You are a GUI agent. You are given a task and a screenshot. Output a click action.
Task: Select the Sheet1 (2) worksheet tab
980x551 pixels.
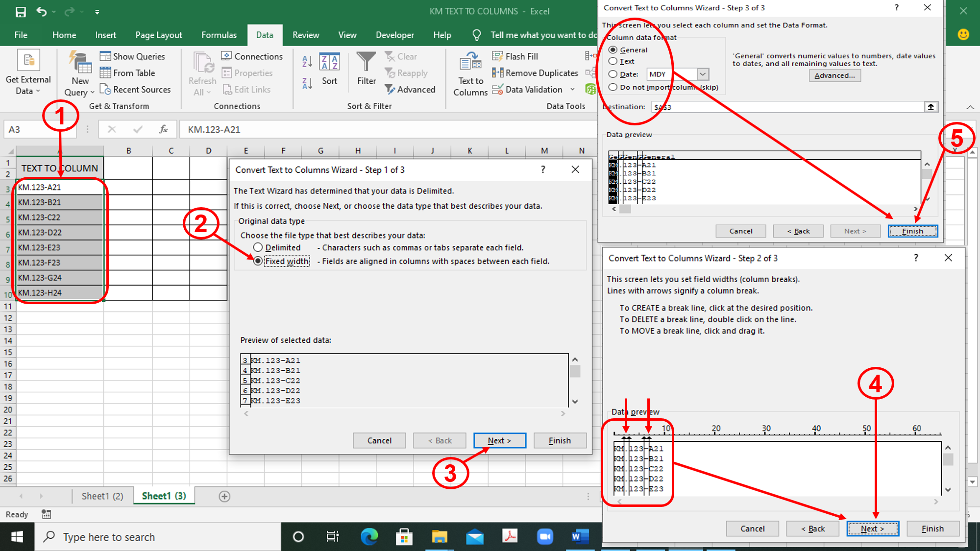[102, 496]
